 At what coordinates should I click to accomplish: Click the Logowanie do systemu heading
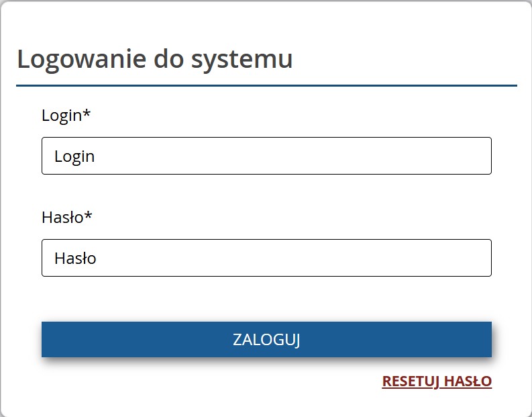click(155, 59)
